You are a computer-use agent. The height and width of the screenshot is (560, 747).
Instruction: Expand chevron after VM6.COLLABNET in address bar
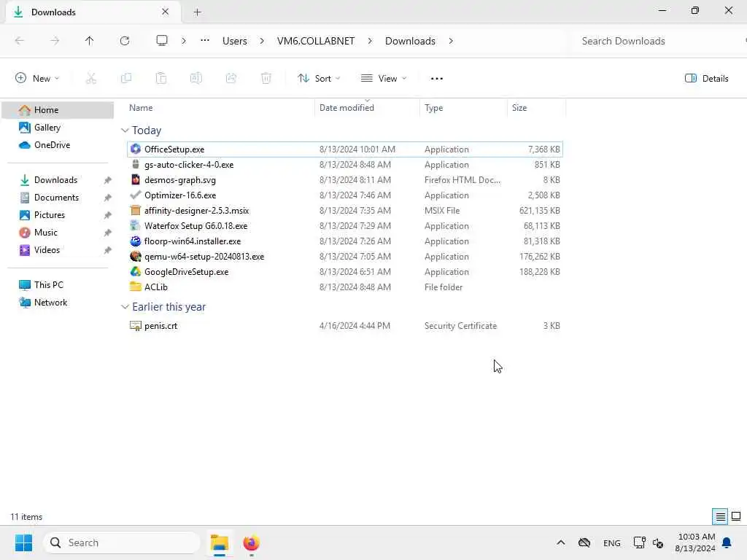[370, 41]
